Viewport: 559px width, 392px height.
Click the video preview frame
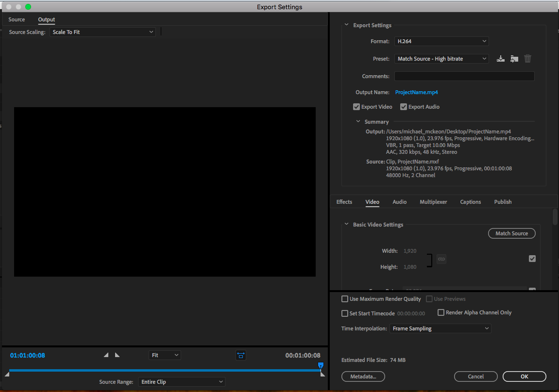click(x=165, y=192)
